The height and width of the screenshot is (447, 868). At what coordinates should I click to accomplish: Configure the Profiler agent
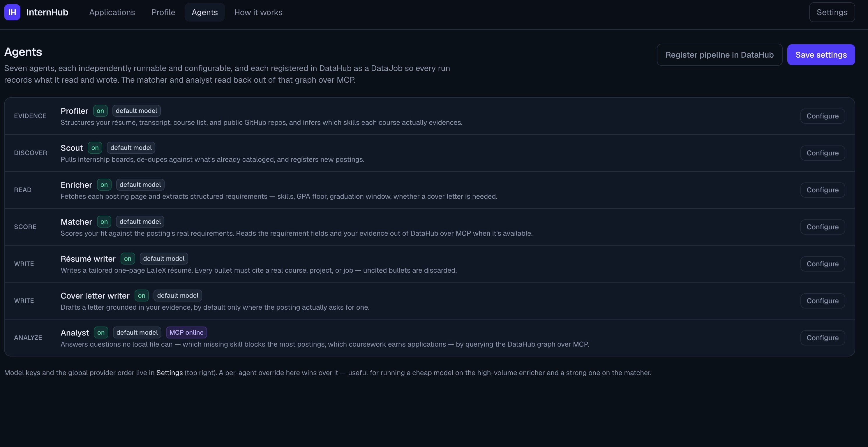[823, 116]
